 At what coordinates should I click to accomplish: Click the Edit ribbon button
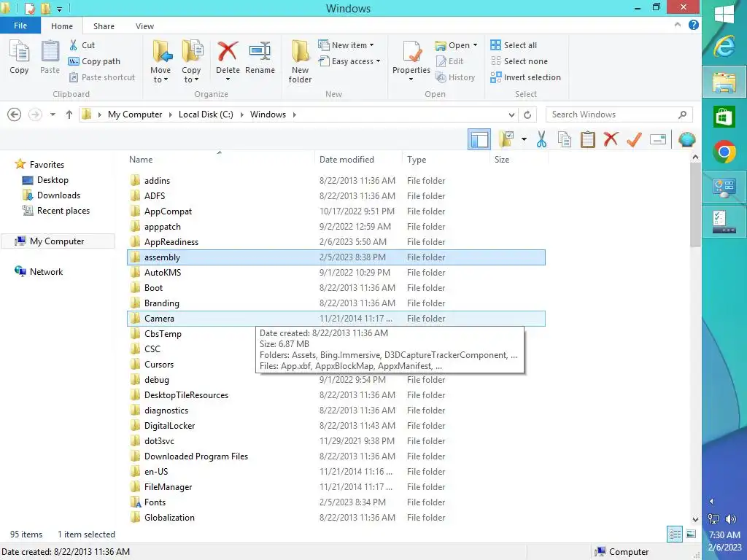pos(449,61)
